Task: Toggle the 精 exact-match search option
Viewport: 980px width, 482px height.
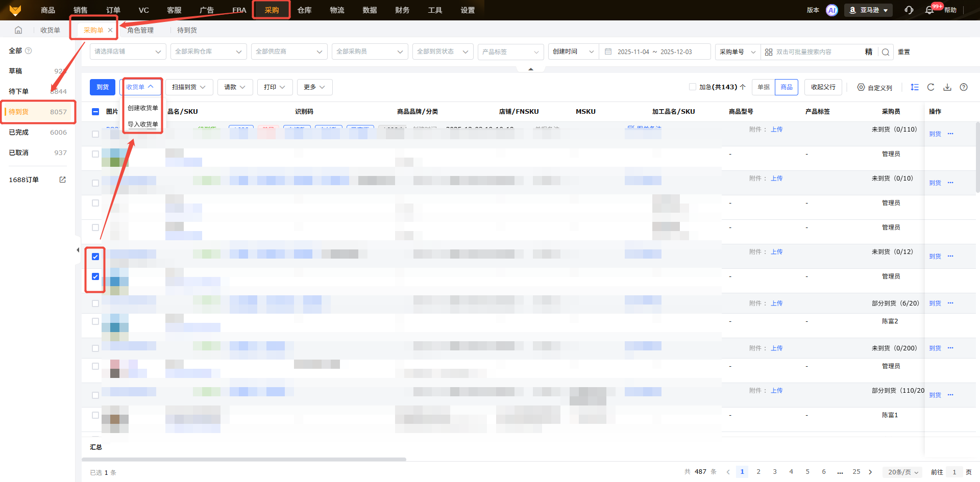Action: pos(869,52)
